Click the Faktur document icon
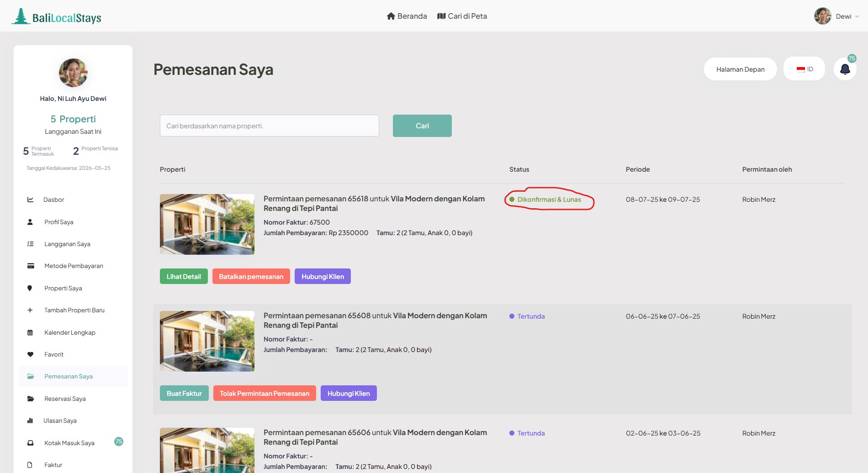Viewport: 868px width, 473px height. click(30, 465)
